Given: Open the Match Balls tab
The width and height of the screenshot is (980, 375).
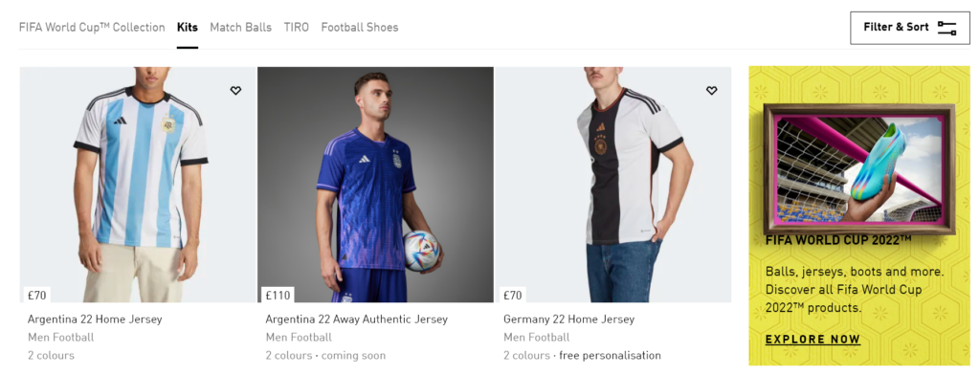Looking at the screenshot, I should 240,28.
